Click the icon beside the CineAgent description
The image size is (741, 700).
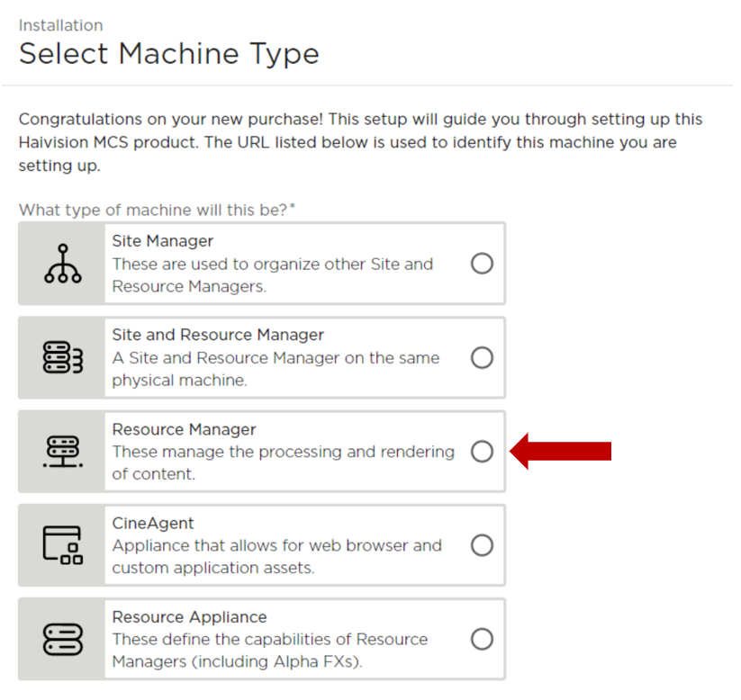point(61,545)
